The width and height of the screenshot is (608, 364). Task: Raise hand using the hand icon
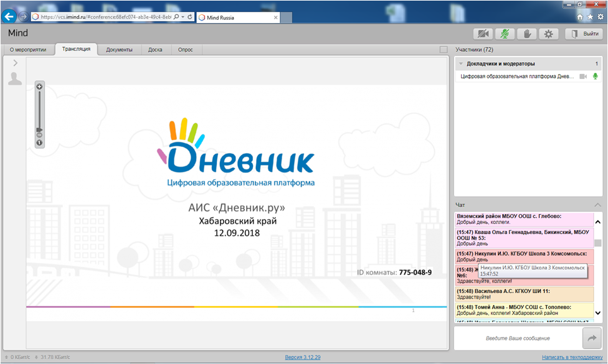pos(526,34)
